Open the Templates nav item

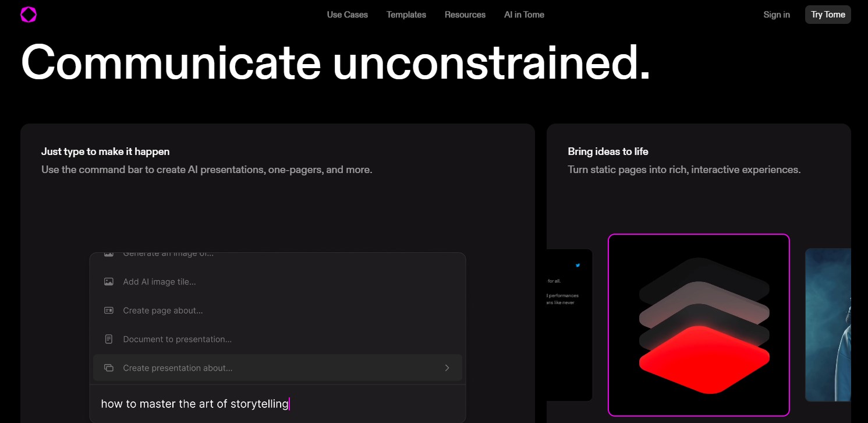pyautogui.click(x=406, y=15)
